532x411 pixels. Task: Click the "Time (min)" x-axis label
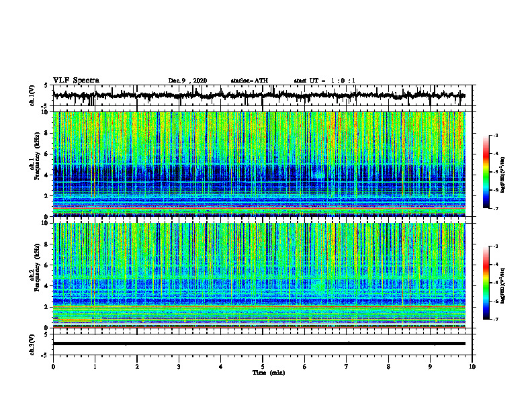pos(269,373)
